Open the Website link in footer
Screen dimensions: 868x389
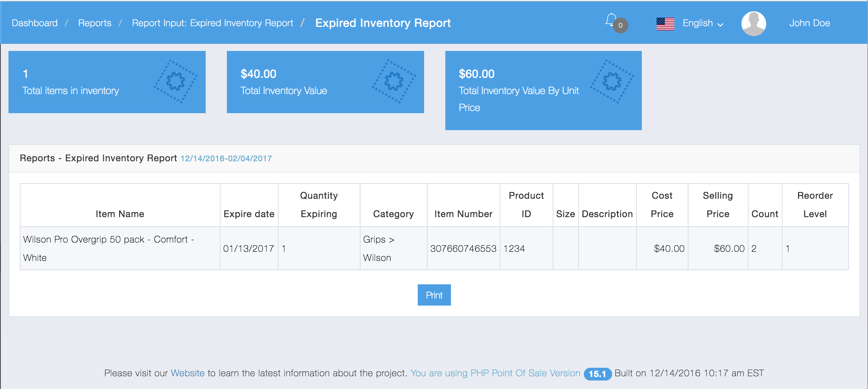pos(187,373)
